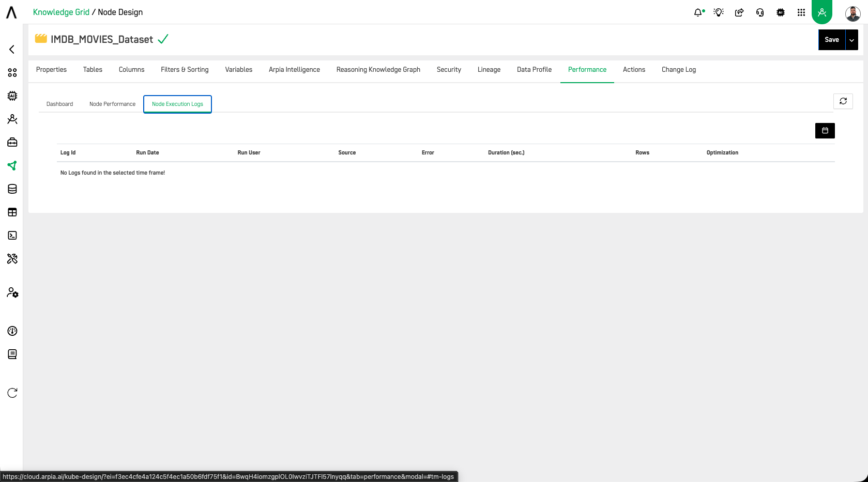Click the Save button

coord(832,40)
